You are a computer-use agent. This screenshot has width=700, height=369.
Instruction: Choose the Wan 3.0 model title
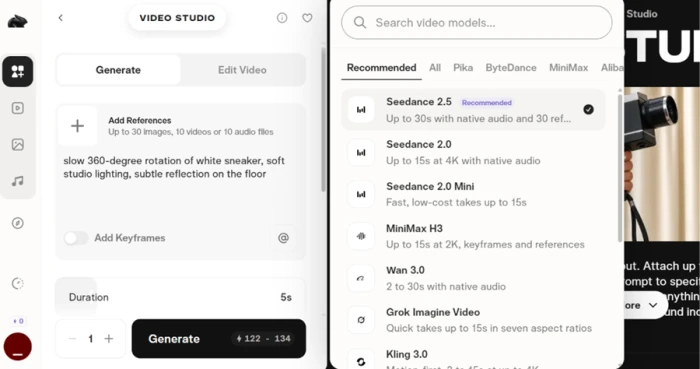[x=405, y=270]
